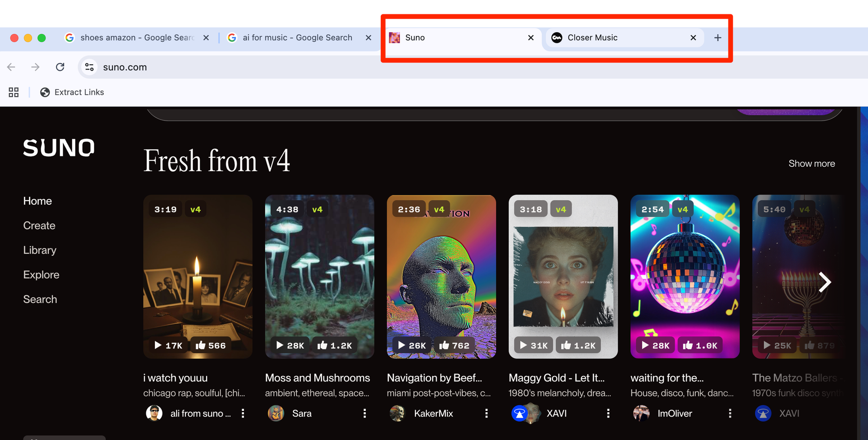Open ImOliver profile avatar
Screen dimensions: 868x440
point(641,413)
